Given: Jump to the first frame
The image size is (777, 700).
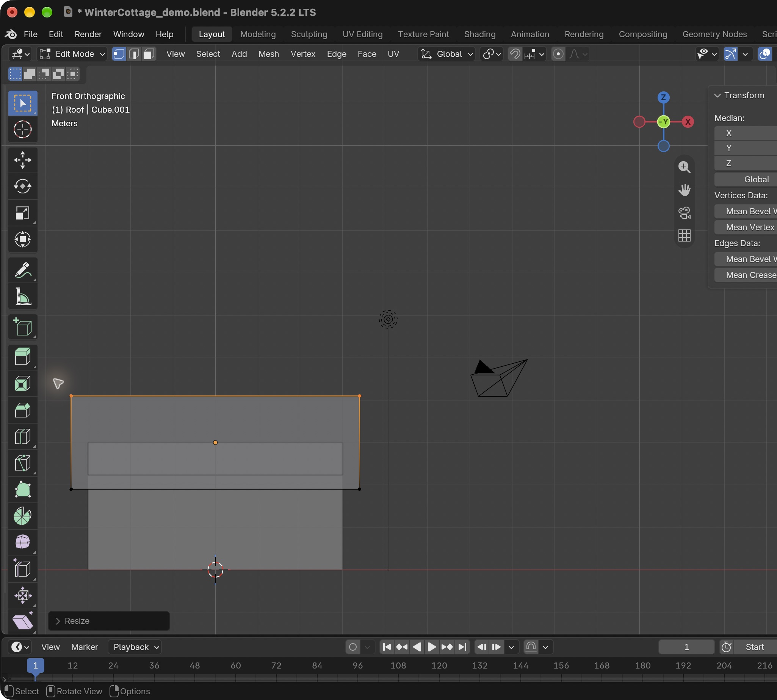Looking at the screenshot, I should point(387,647).
